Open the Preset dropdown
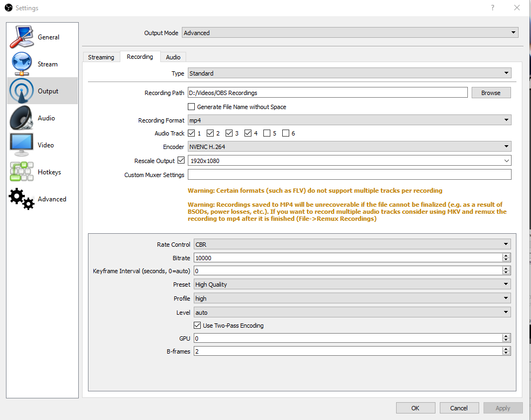The height and width of the screenshot is (420, 531). click(352, 284)
